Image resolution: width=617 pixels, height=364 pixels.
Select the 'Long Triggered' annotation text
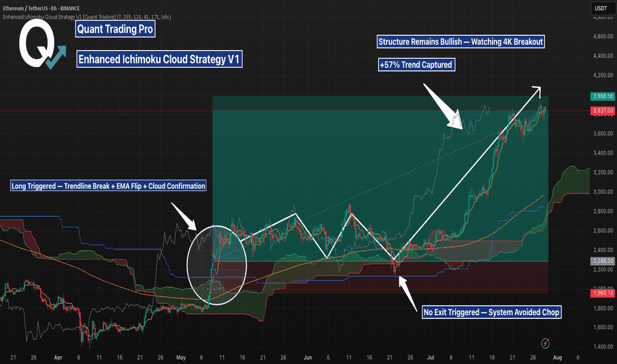108,186
